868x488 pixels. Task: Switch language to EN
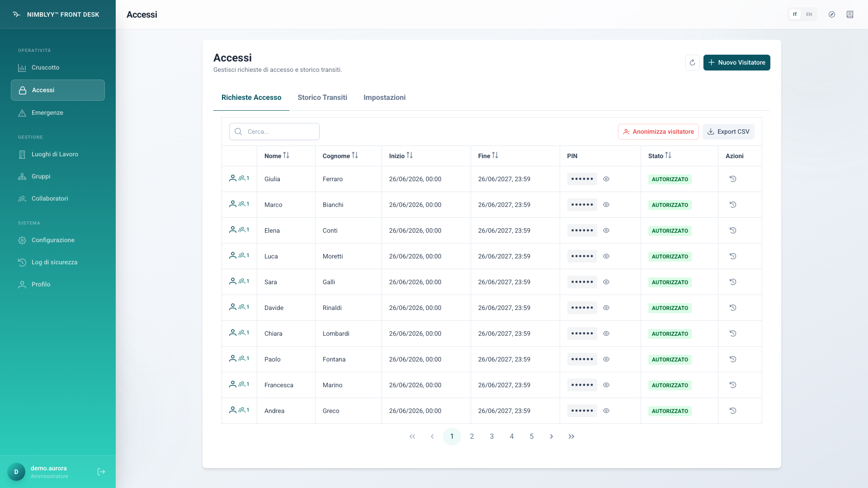point(809,14)
